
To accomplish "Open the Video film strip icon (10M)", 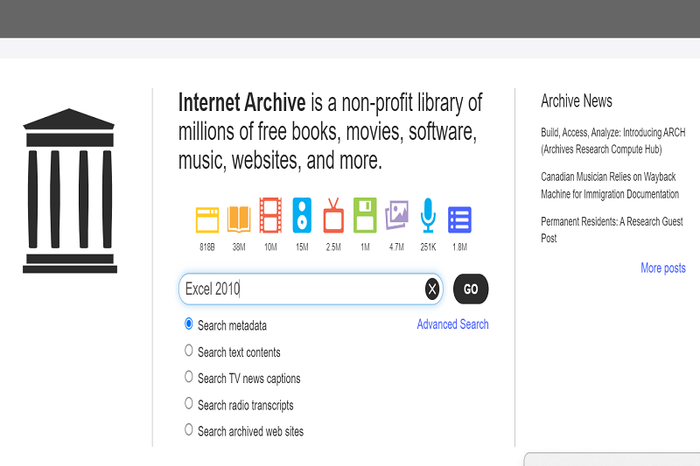I will [271, 215].
